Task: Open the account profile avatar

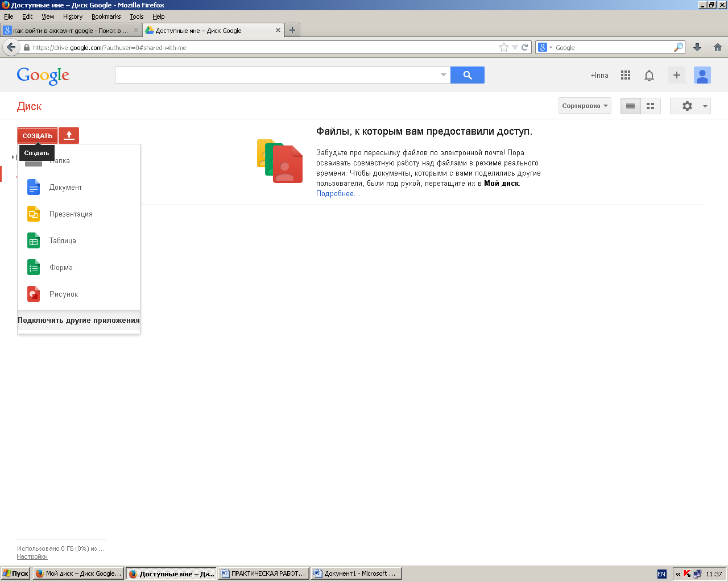Action: tap(702, 75)
